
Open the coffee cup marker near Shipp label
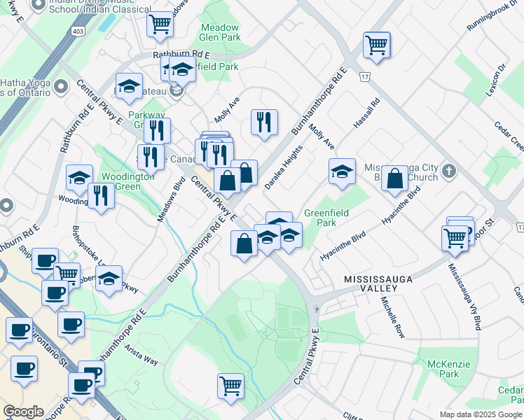pos(45,261)
